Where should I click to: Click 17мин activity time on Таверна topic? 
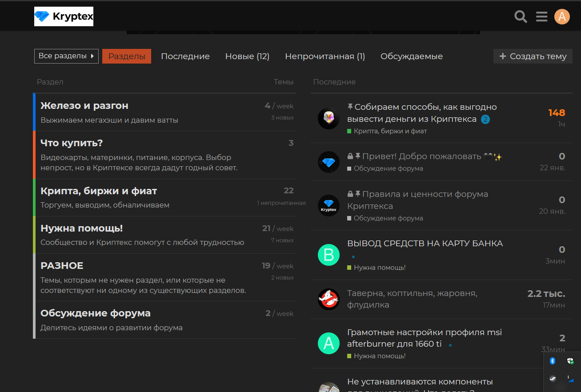(554, 305)
